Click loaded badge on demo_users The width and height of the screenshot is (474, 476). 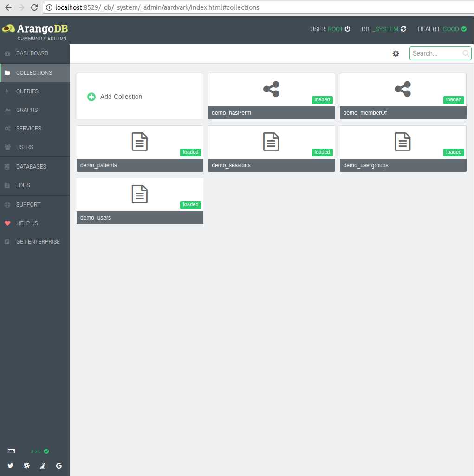pyautogui.click(x=190, y=205)
